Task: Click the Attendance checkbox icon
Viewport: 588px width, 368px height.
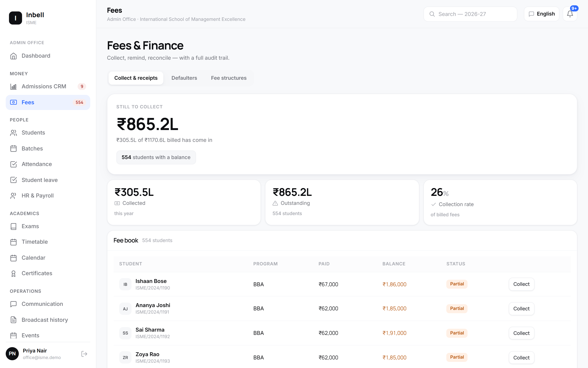Action: coord(13,164)
